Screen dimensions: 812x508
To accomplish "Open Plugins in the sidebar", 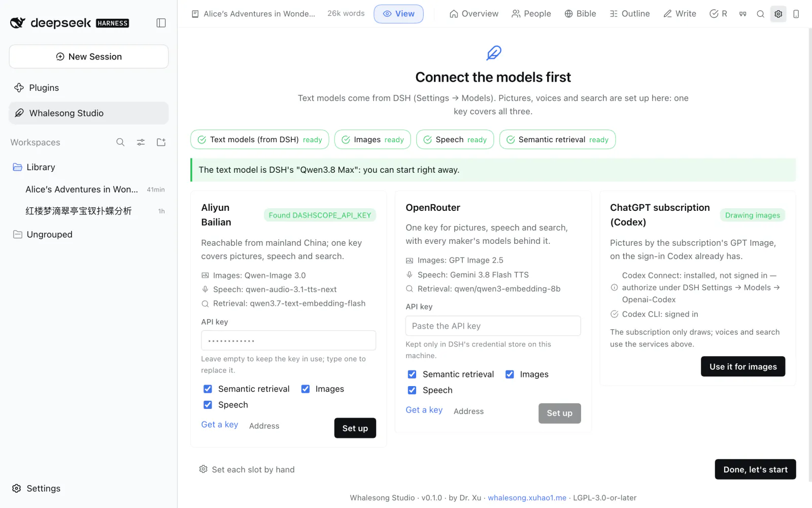I will 88,88.
